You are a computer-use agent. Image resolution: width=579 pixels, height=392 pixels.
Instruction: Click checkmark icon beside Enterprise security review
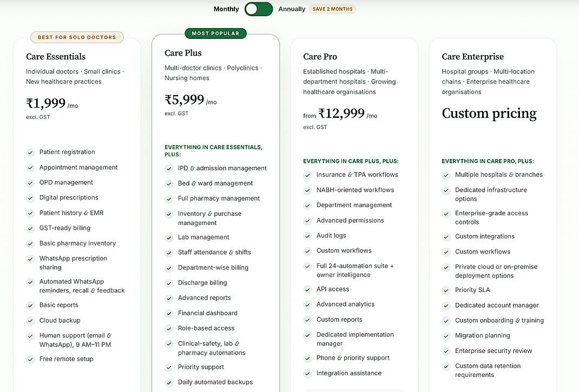tap(446, 351)
